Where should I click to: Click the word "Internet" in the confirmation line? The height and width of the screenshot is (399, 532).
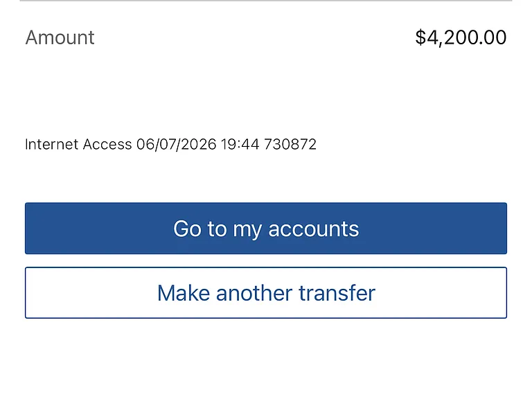(51, 144)
